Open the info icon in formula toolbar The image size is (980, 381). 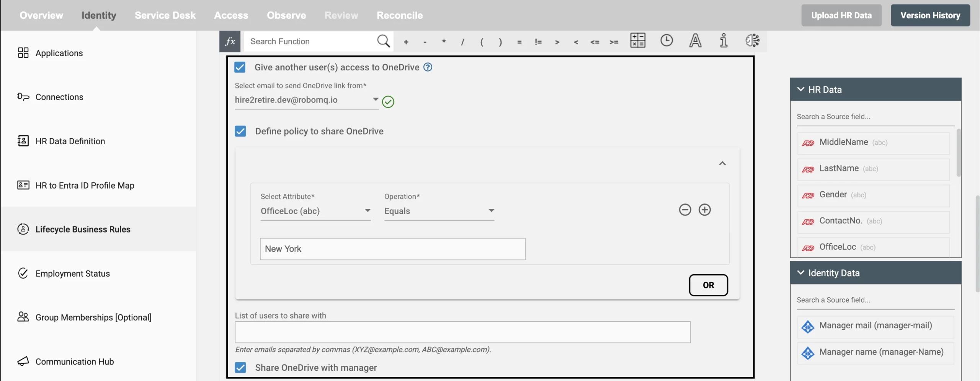[x=723, y=41]
